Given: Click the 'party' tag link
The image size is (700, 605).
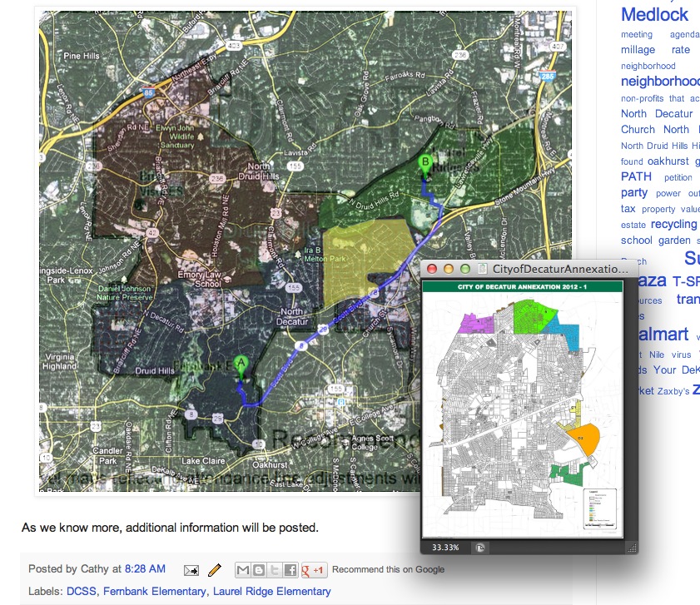Looking at the screenshot, I should click(634, 192).
